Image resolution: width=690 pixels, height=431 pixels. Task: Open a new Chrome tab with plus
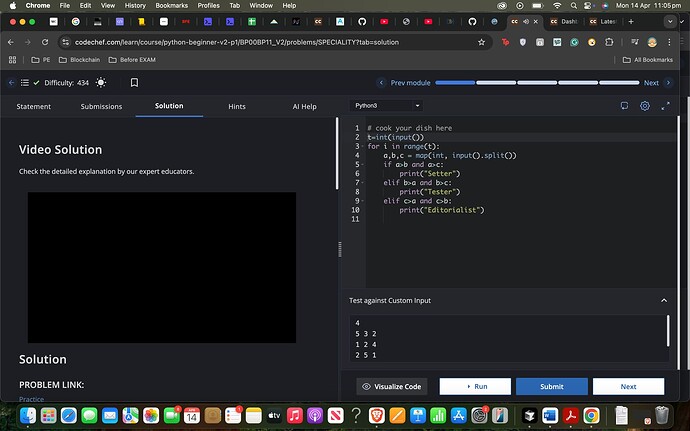pyautogui.click(x=631, y=22)
